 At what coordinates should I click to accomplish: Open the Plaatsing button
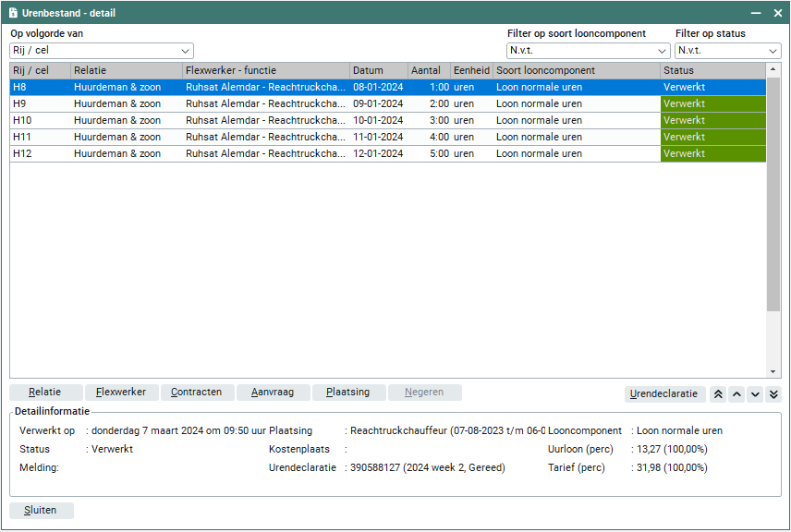(348, 393)
